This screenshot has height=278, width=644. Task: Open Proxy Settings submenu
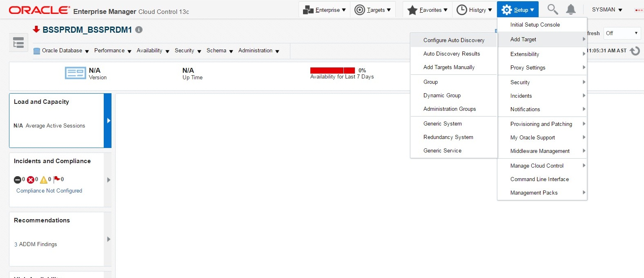[x=542, y=67]
